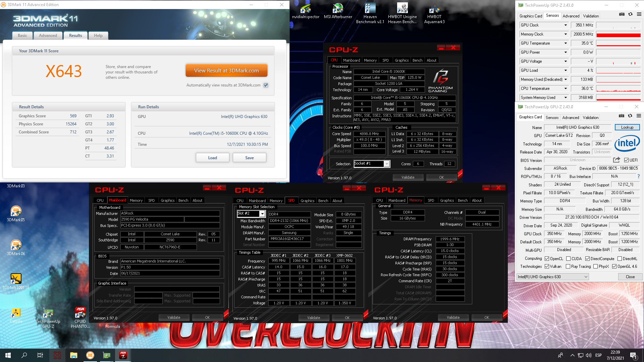Open Help tab in 3DMark 11

coord(98,36)
